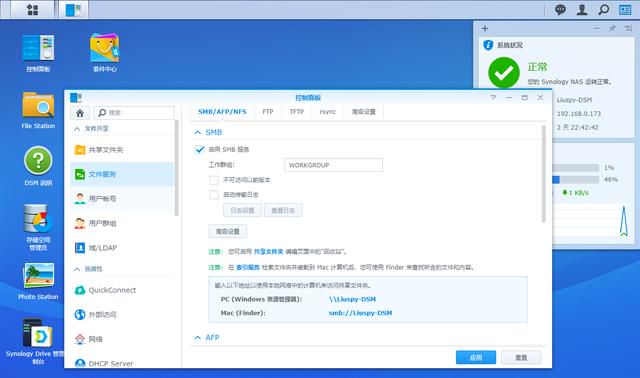Image resolution: width=640 pixels, height=378 pixels.
Task: Toggle the transfer log checkbox
Action: [x=213, y=195]
